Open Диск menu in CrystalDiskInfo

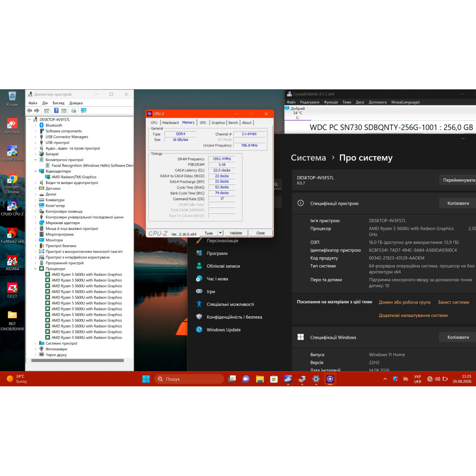coord(360,102)
